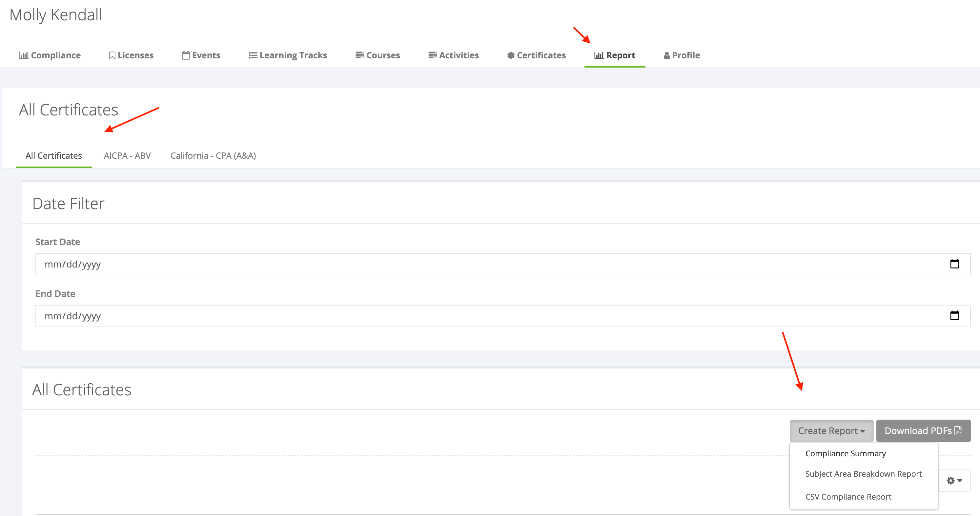Choose Subject Area Breakdown Report
Viewport: 980px width, 516px height.
tap(864, 474)
